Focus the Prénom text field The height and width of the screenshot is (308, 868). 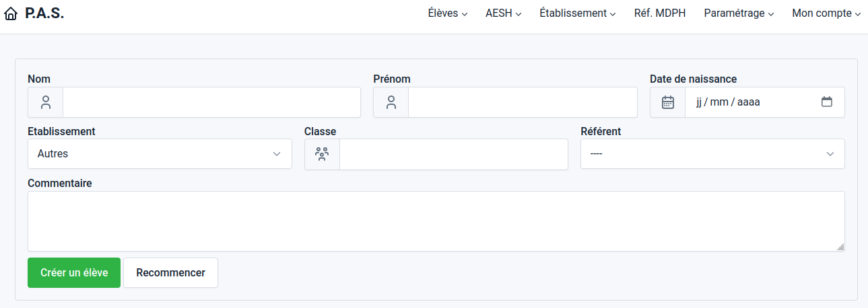[x=523, y=102]
